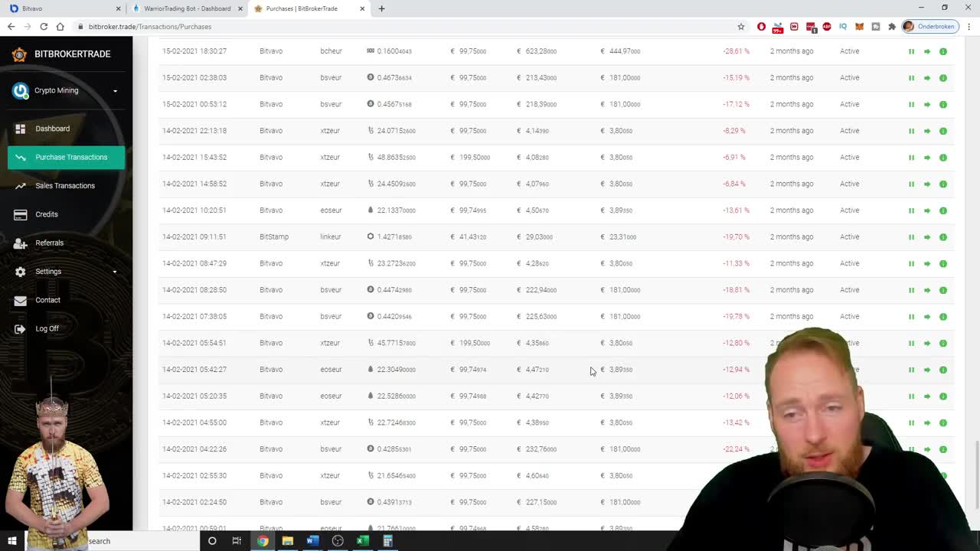The width and height of the screenshot is (980, 551).
Task: Open the browser home page
Action: click(60, 26)
